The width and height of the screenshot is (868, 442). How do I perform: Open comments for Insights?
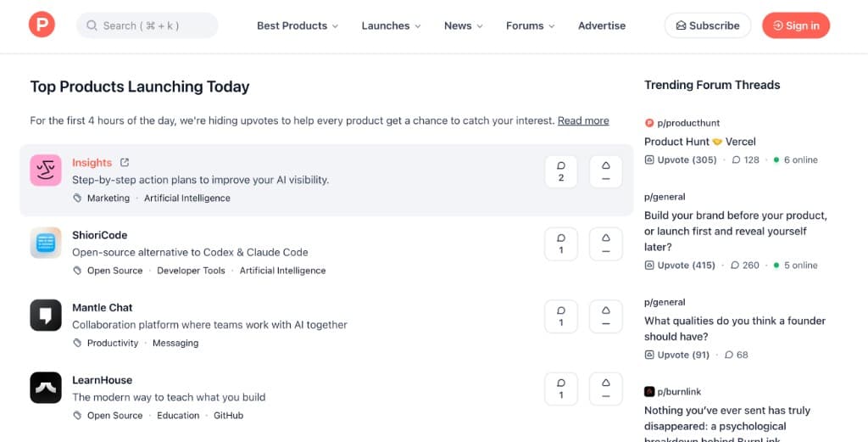point(561,171)
